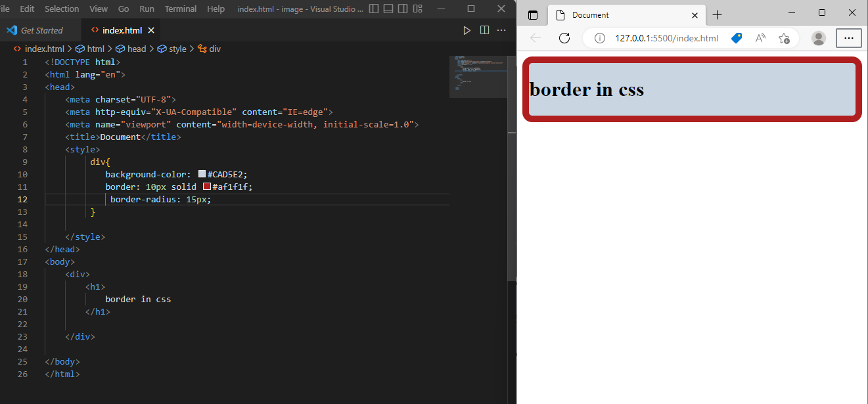Split the editor to the right
This screenshot has height=404, width=868.
[x=484, y=30]
